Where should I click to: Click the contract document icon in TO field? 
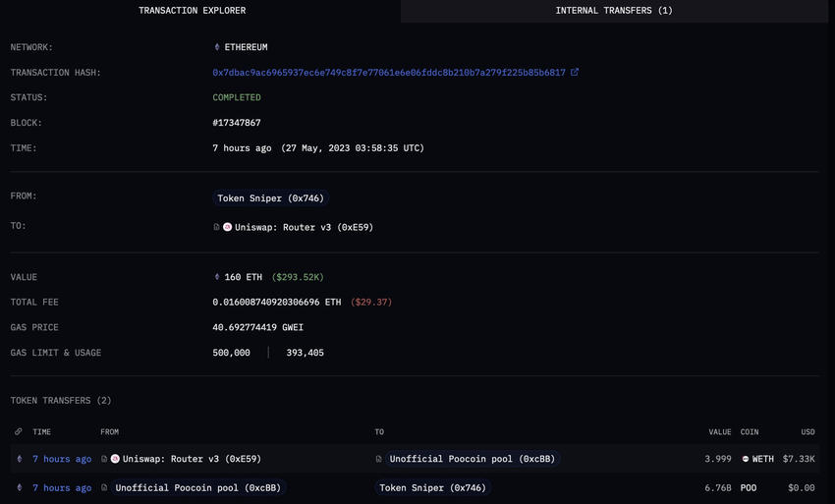(x=217, y=227)
